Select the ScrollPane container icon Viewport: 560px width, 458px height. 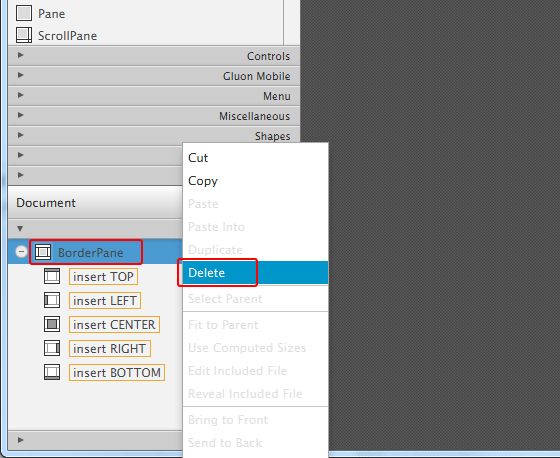(24, 35)
